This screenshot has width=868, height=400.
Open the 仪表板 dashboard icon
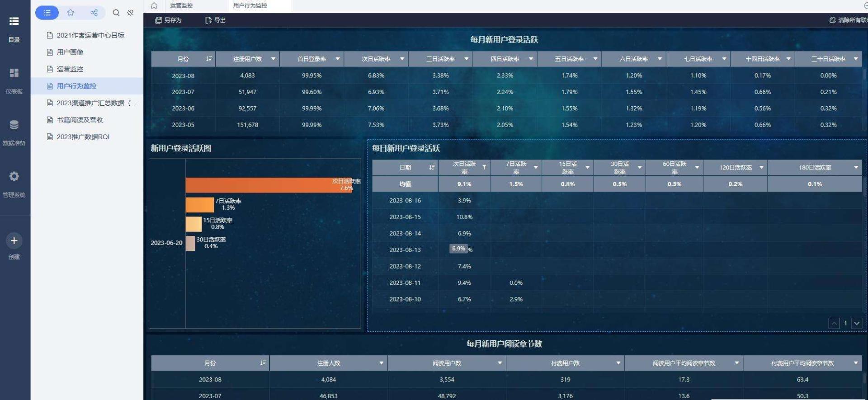click(14, 73)
